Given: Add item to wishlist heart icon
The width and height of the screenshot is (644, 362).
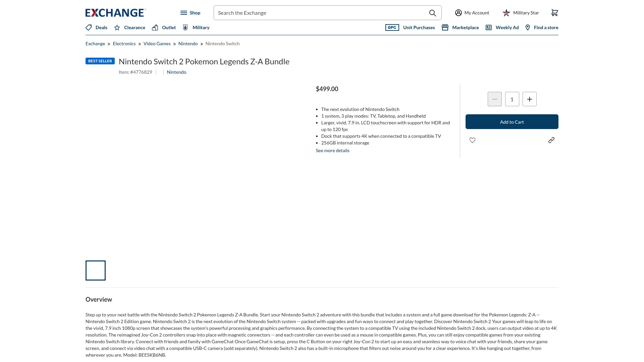Looking at the screenshot, I should click(472, 140).
